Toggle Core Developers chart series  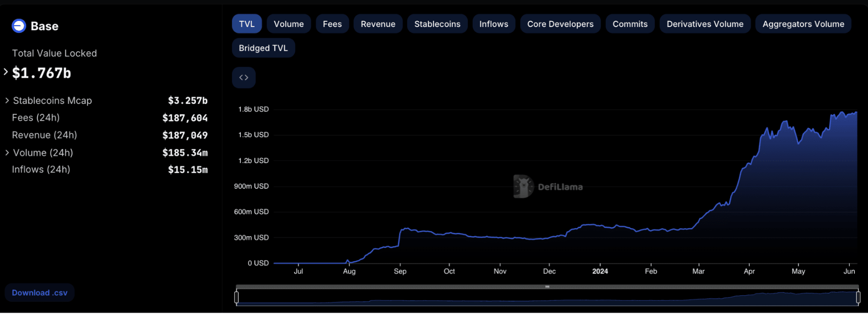560,24
